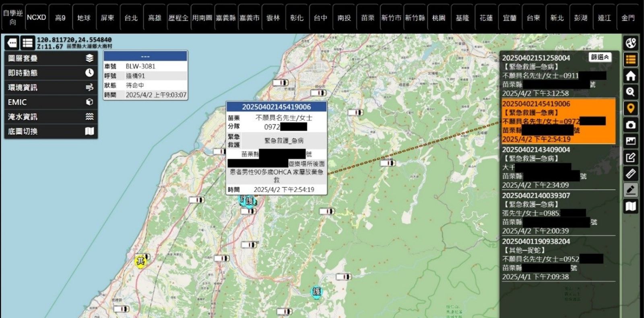Toggle the orange incident list icon
Screen dimensions: 644x318
tap(631, 60)
